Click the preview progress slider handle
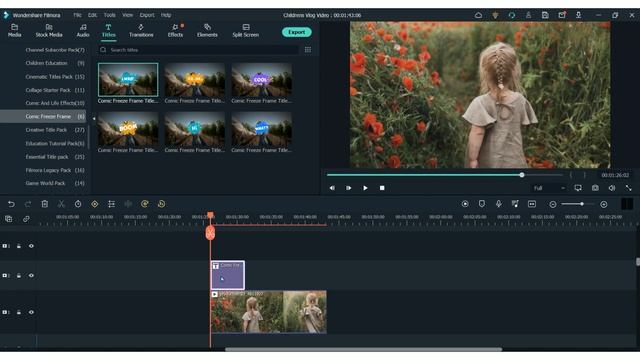Screen dimensions: 640x360 522,175
